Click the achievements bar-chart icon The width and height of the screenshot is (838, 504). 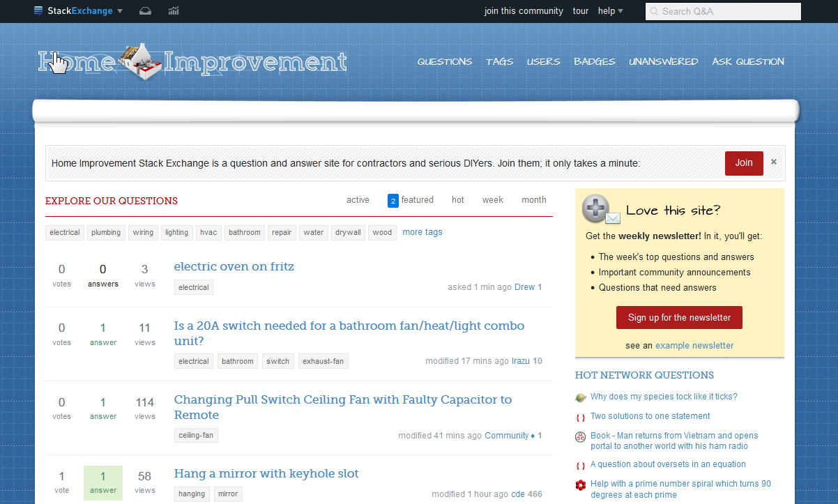coord(174,10)
